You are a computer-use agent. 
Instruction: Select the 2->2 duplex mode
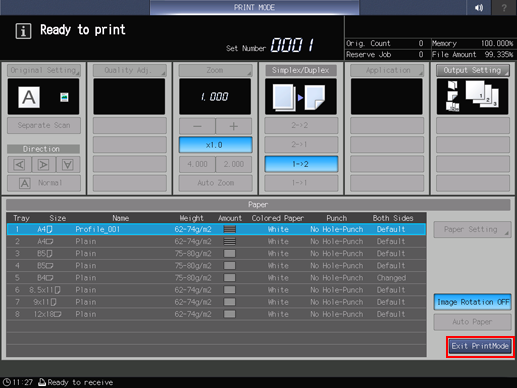pyautogui.click(x=301, y=125)
